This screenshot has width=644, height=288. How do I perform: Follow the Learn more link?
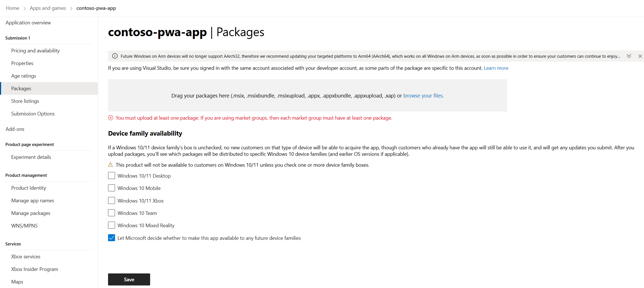pos(496,68)
